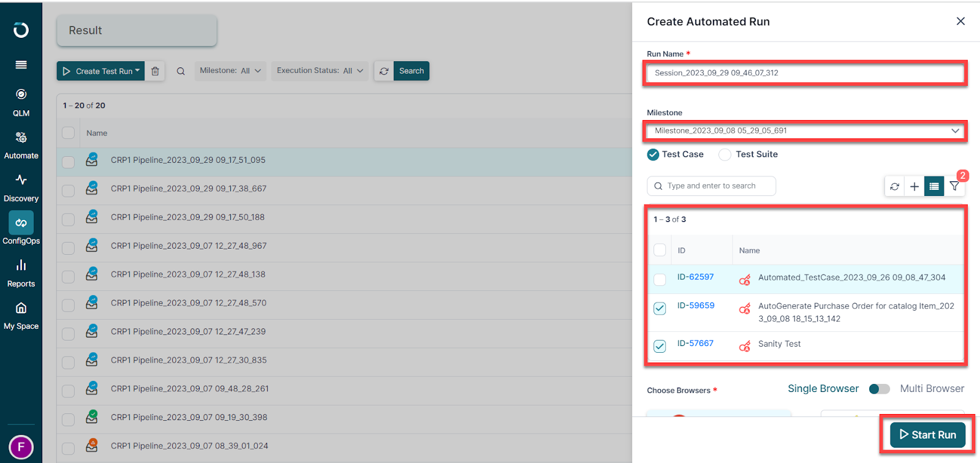Go to My Space

tap(21, 316)
